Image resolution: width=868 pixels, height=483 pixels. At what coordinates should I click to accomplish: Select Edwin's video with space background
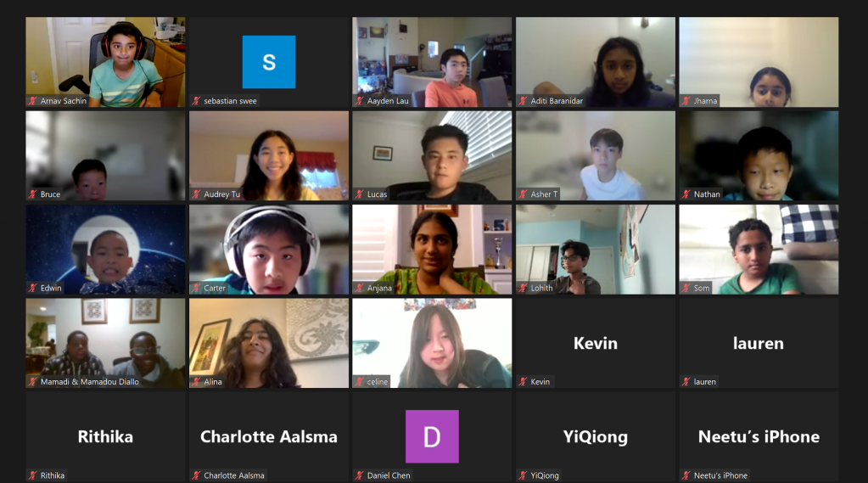tap(106, 250)
